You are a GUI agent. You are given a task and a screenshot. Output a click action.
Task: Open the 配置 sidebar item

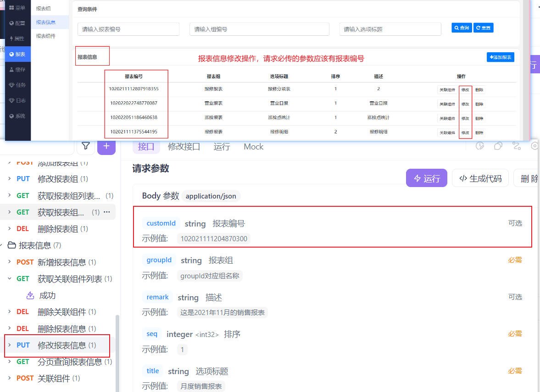point(17,23)
